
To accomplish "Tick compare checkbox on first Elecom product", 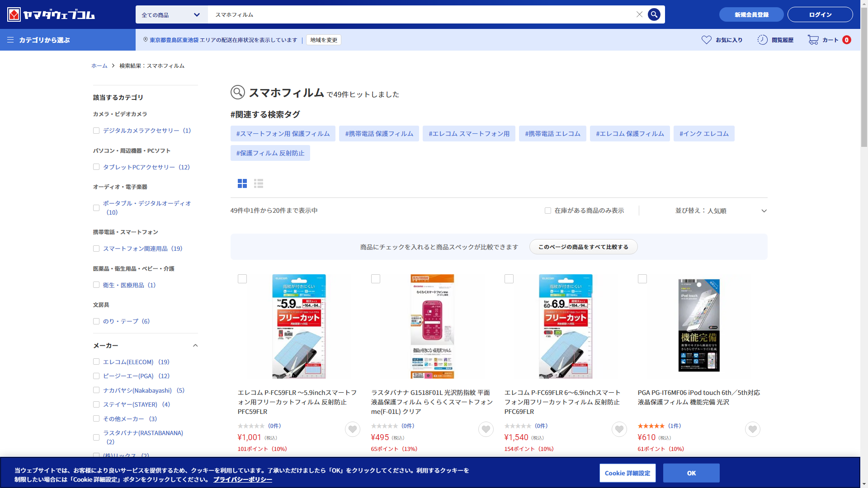I will (x=242, y=279).
